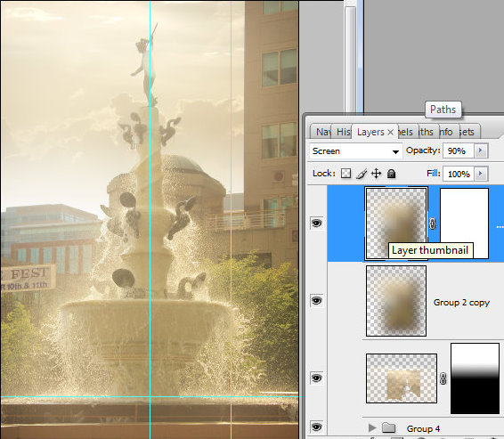Click the Lock position move icon
The width and height of the screenshot is (504, 439).
pos(376,174)
